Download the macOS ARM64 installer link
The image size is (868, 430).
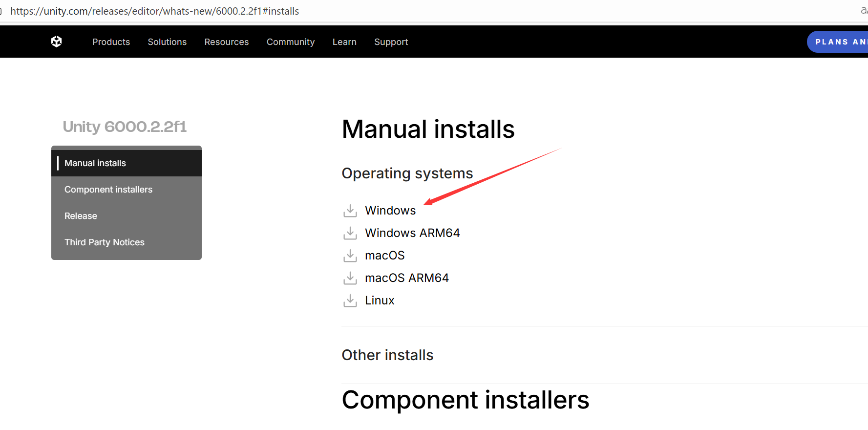pos(407,278)
